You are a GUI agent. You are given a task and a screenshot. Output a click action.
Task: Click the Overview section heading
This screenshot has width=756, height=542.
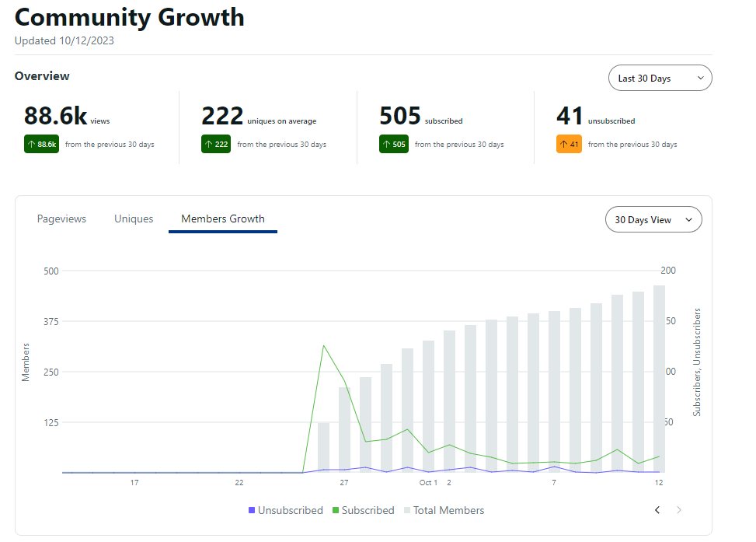coord(42,75)
